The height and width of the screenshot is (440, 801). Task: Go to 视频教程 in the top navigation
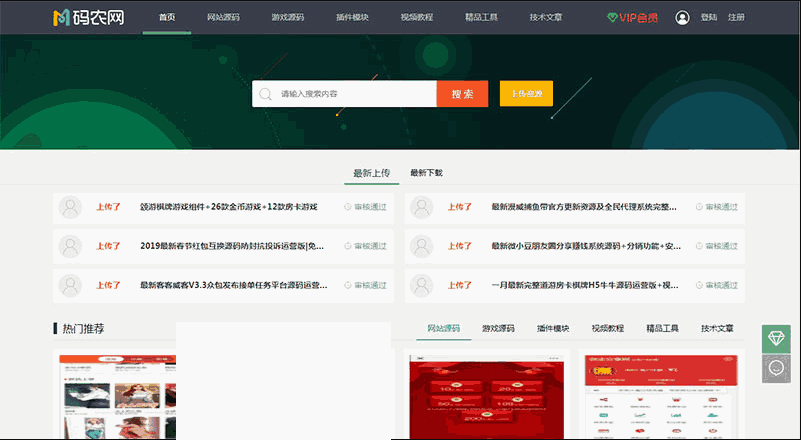(x=417, y=18)
